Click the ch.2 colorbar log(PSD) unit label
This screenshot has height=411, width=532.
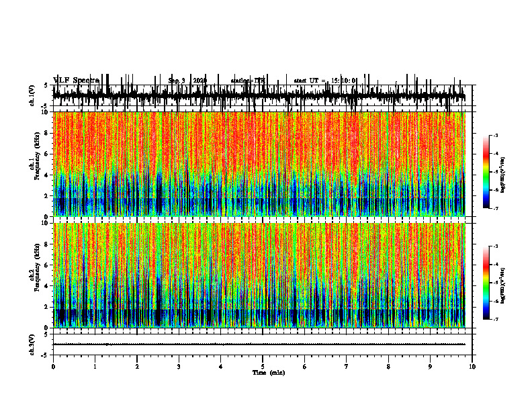pyautogui.click(x=502, y=285)
